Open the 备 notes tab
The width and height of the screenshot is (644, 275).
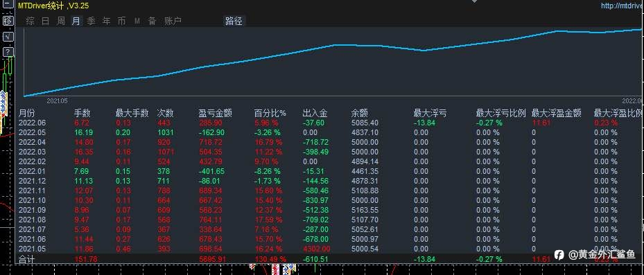tap(152, 21)
